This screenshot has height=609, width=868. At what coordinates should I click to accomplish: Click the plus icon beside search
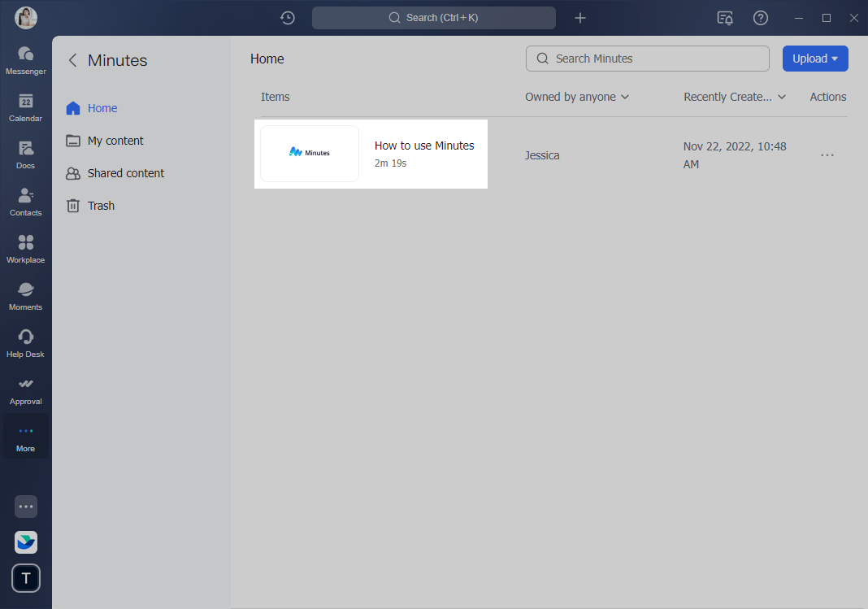(579, 18)
